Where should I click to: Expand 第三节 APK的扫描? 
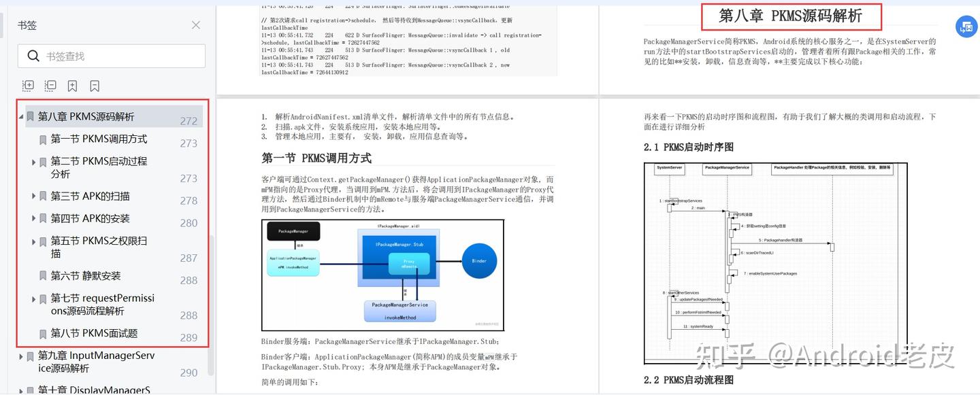33,196
